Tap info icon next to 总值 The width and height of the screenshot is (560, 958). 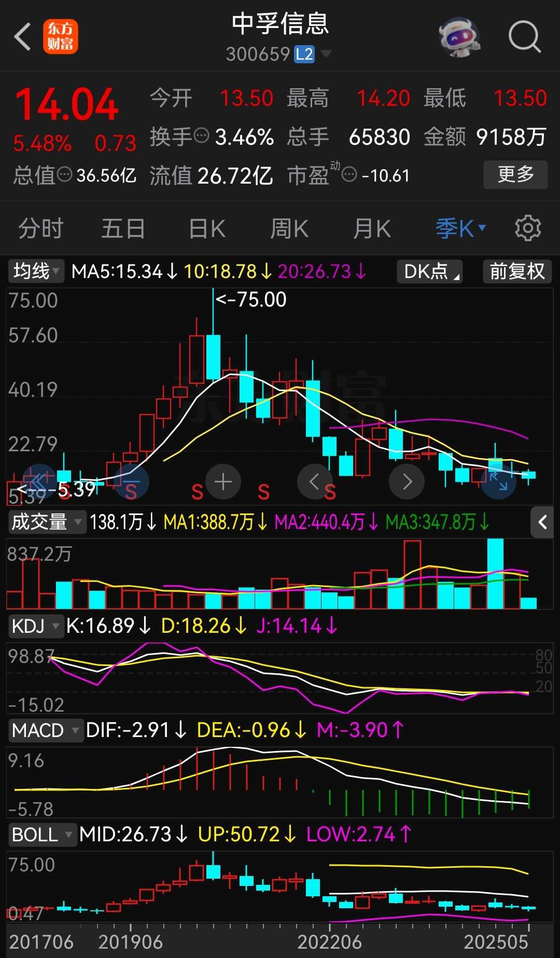64,175
